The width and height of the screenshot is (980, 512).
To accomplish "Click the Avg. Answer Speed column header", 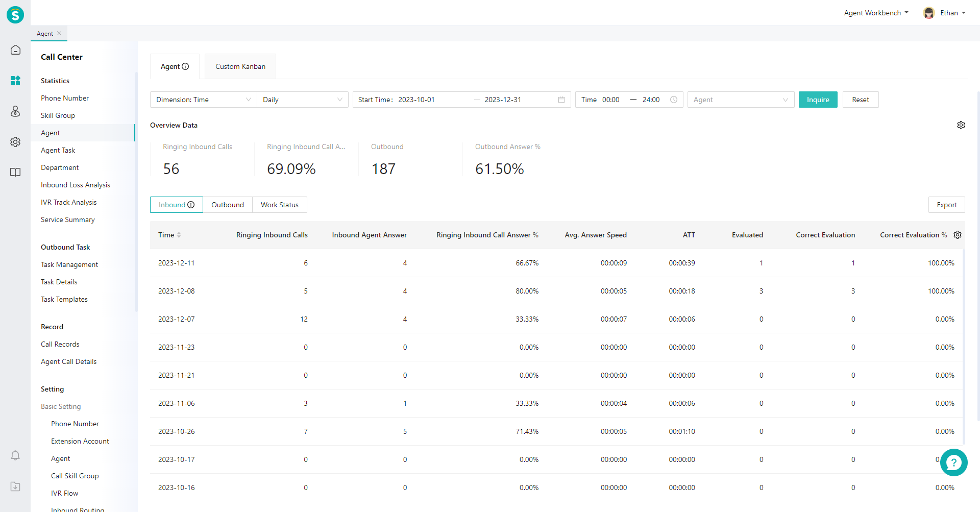I will [596, 235].
